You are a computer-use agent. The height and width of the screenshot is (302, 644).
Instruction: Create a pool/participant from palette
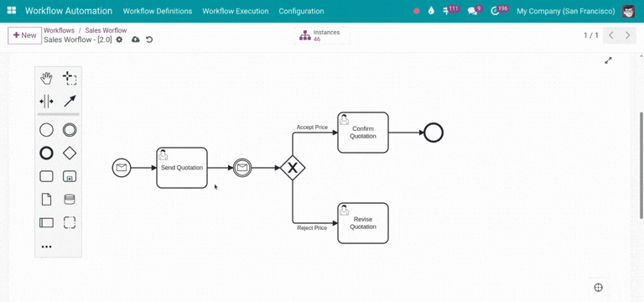pos(46,222)
